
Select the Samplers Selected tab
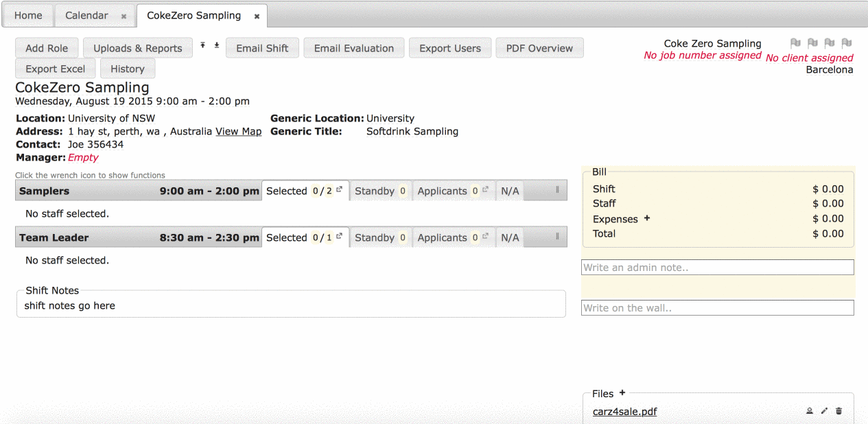click(x=305, y=191)
